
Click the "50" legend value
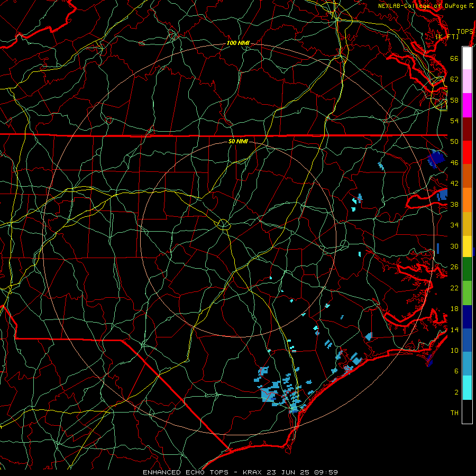(x=454, y=142)
